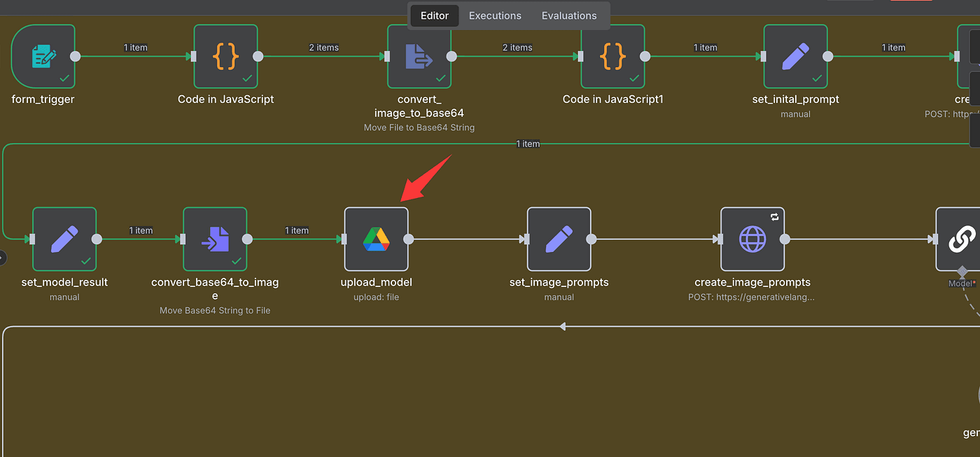Select the Code in JavaScript1 node
This screenshot has width=980, height=457.
612,57
